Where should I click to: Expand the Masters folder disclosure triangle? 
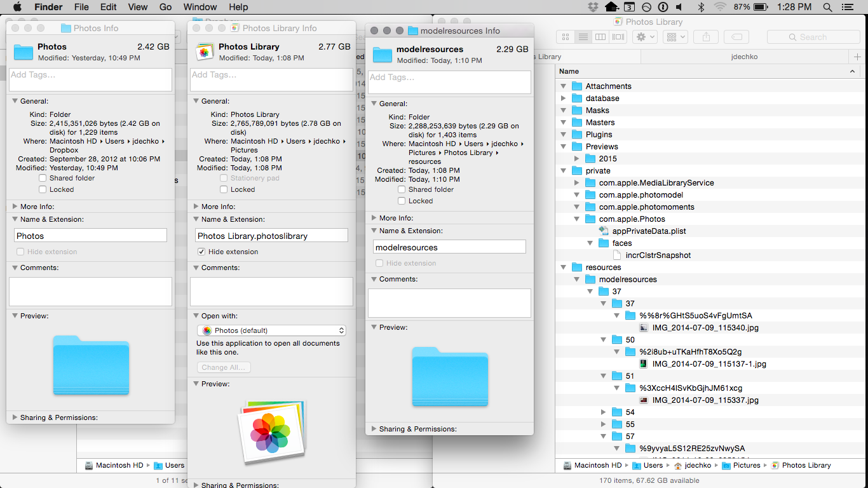[x=563, y=123]
